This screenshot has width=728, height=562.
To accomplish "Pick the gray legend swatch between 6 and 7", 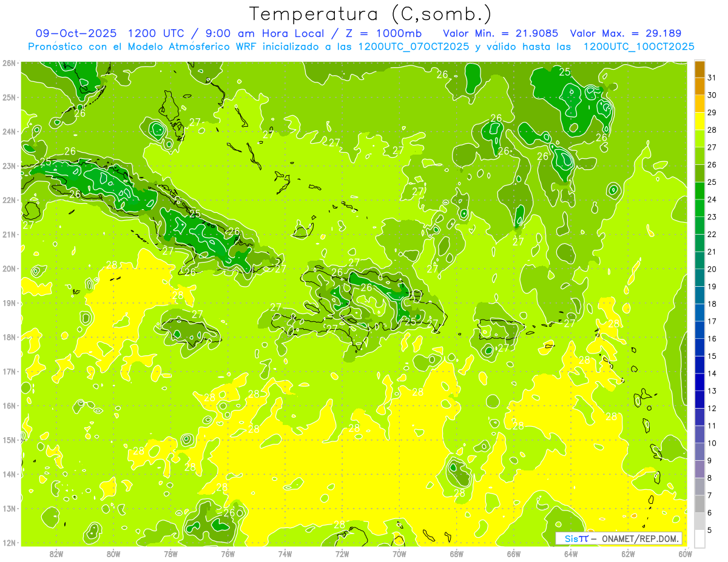I will [x=699, y=504].
